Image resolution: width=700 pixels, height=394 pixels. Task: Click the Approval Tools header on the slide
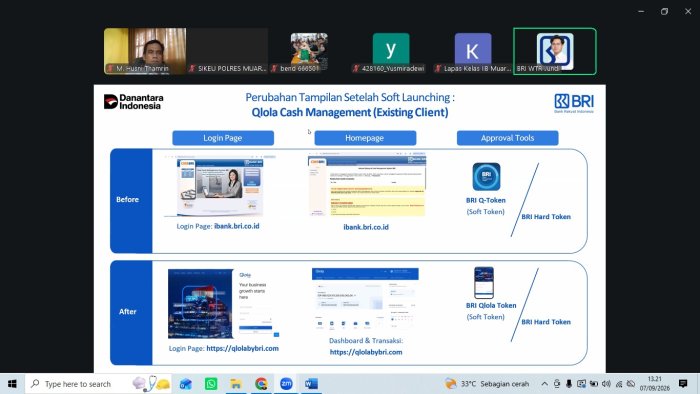coord(507,138)
